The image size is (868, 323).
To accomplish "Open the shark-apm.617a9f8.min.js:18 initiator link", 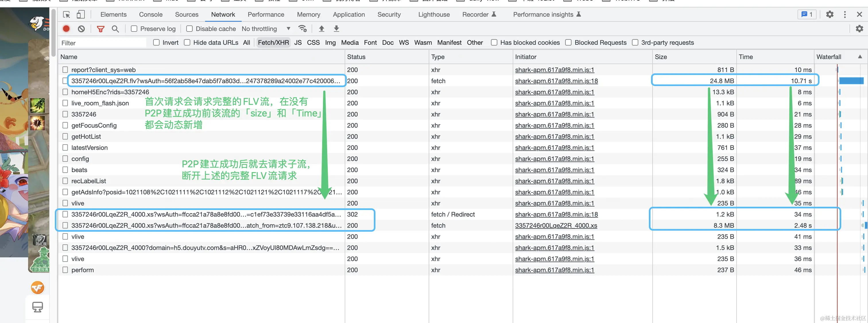I will [556, 81].
